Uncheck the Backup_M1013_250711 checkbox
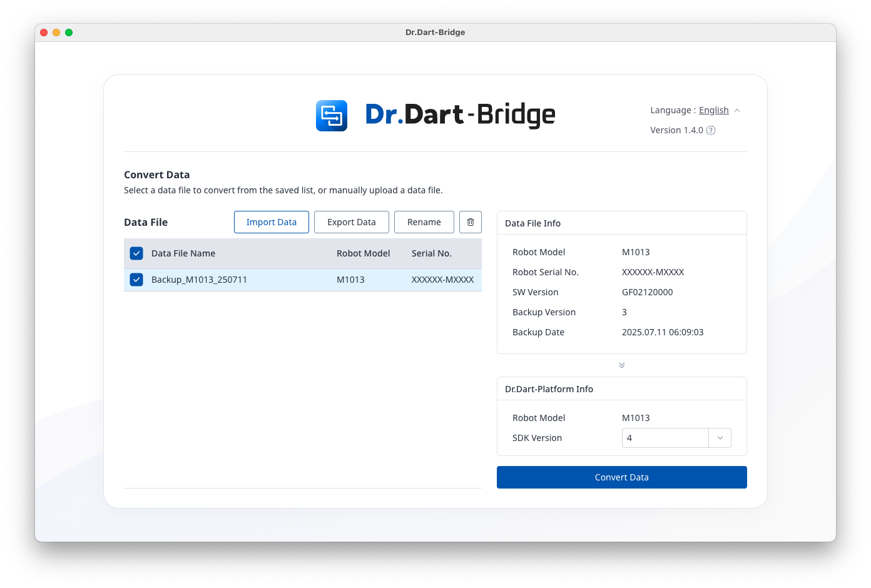 [136, 280]
